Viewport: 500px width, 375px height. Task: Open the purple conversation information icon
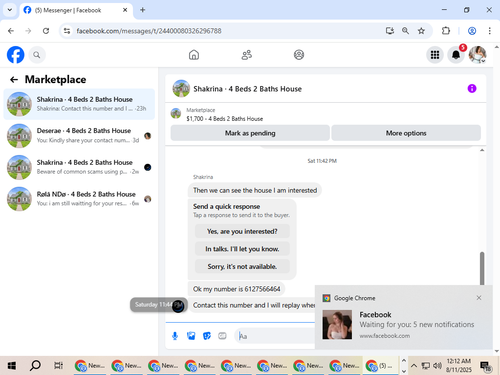click(472, 88)
